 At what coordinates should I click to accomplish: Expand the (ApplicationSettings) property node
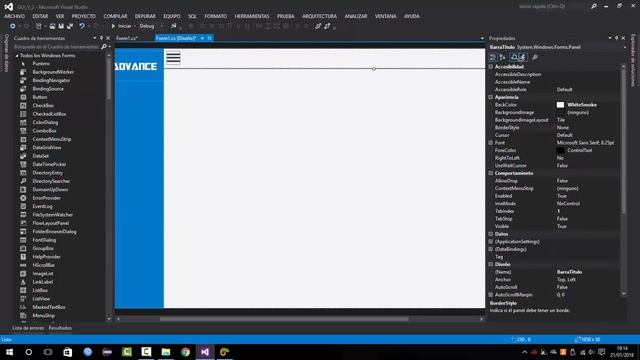click(x=491, y=242)
